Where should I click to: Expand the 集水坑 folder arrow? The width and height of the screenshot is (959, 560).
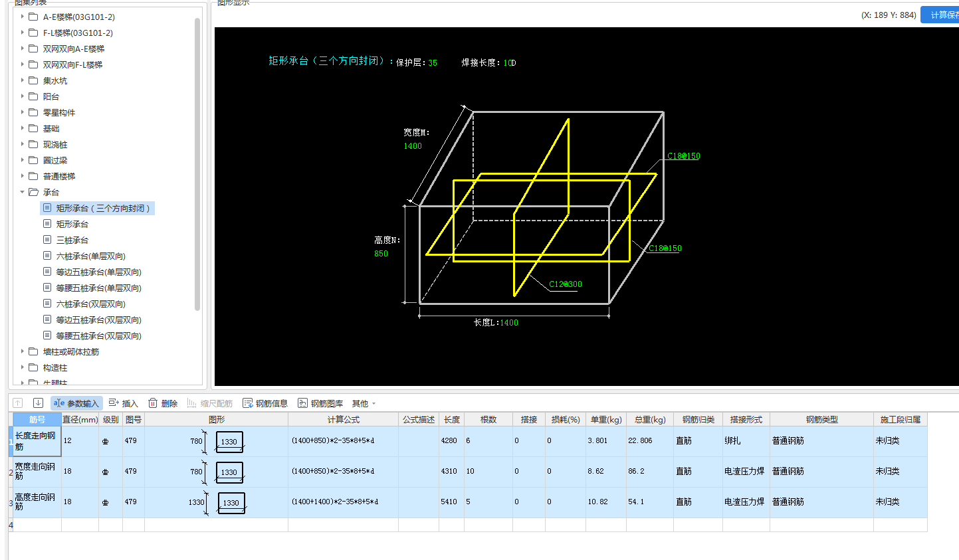23,80
